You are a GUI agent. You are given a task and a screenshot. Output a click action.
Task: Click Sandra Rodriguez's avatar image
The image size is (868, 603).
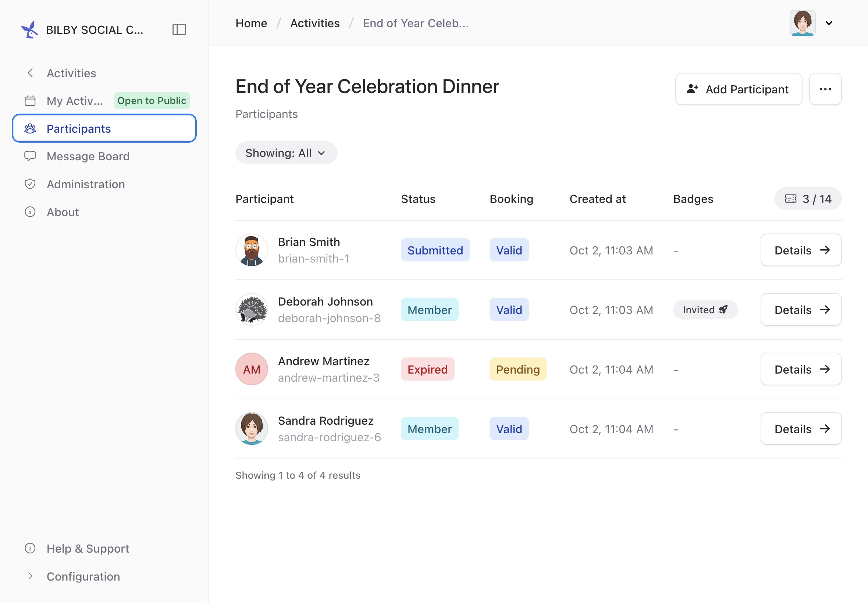252,429
